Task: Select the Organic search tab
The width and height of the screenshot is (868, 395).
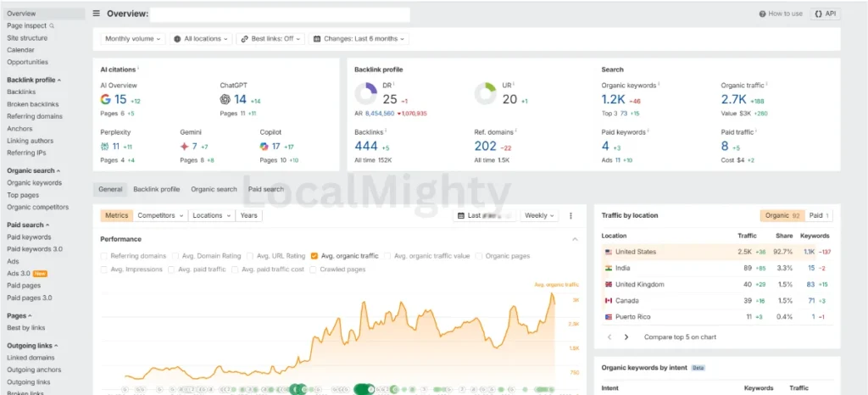Action: (x=214, y=189)
